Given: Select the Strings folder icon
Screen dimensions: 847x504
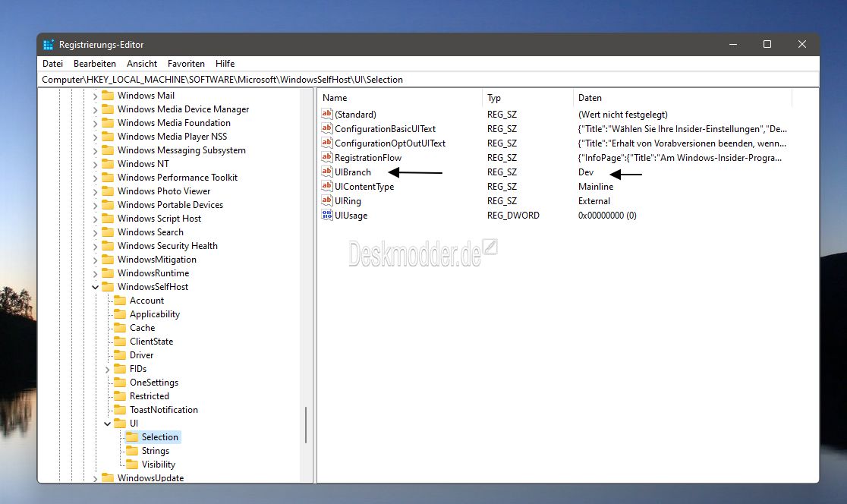Looking at the screenshot, I should pos(132,451).
